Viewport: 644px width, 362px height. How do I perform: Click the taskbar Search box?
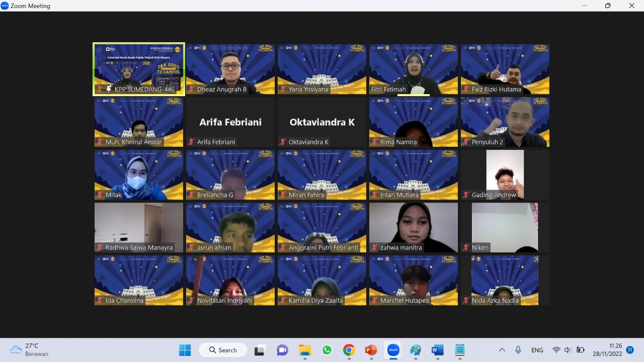(223, 350)
